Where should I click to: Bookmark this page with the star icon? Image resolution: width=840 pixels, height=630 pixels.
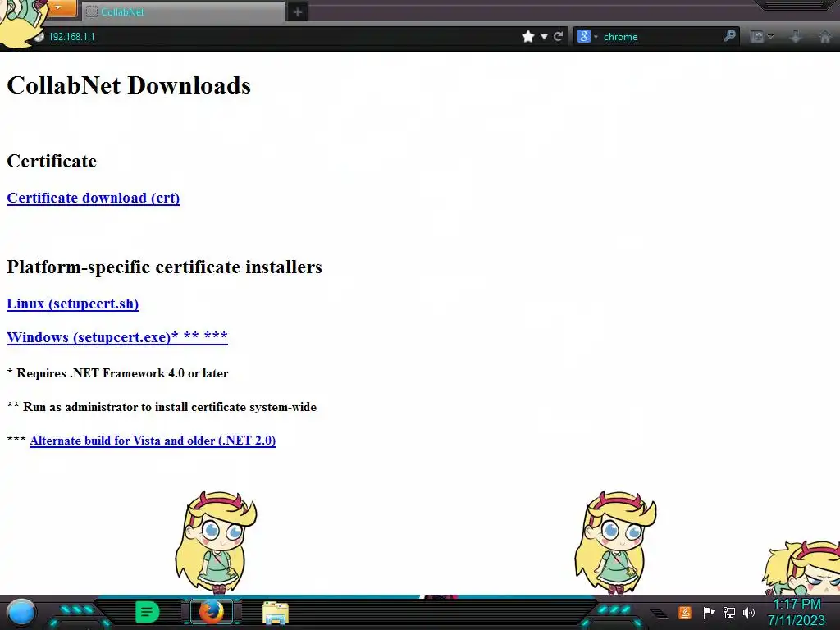(528, 36)
